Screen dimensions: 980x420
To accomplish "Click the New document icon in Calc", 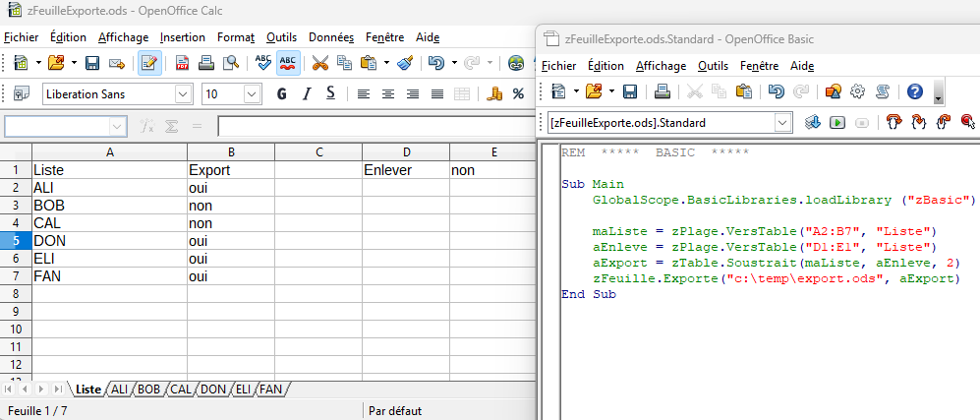I will pos(21,63).
